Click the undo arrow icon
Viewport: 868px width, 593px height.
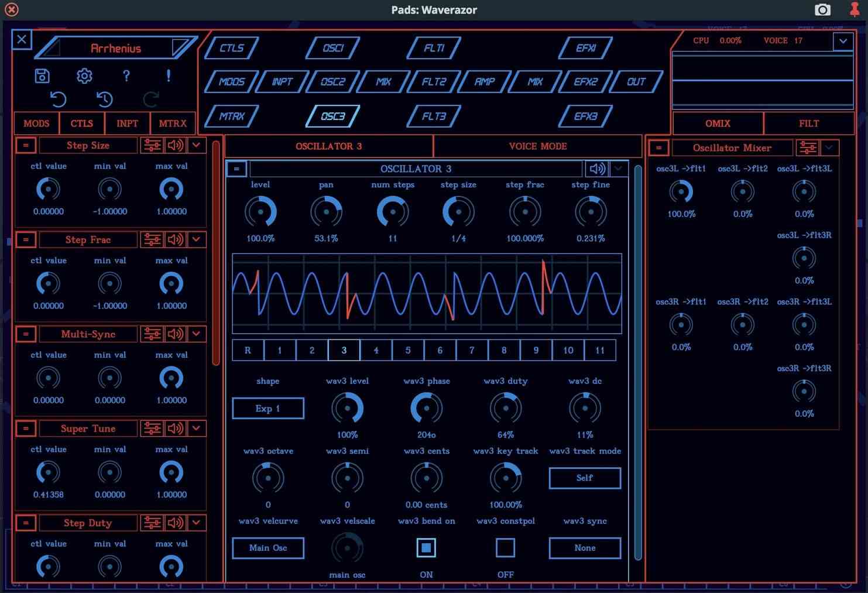[x=58, y=100]
